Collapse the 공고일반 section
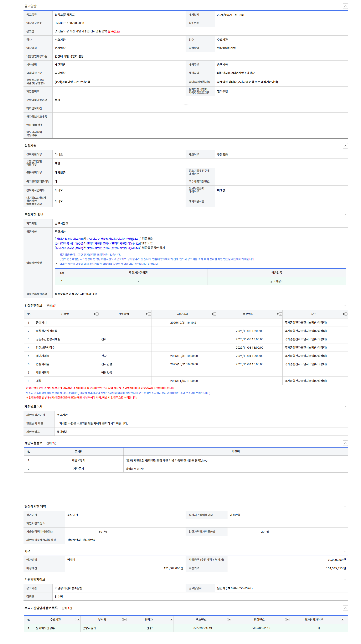The height and width of the screenshot is (644, 361). click(345, 6)
